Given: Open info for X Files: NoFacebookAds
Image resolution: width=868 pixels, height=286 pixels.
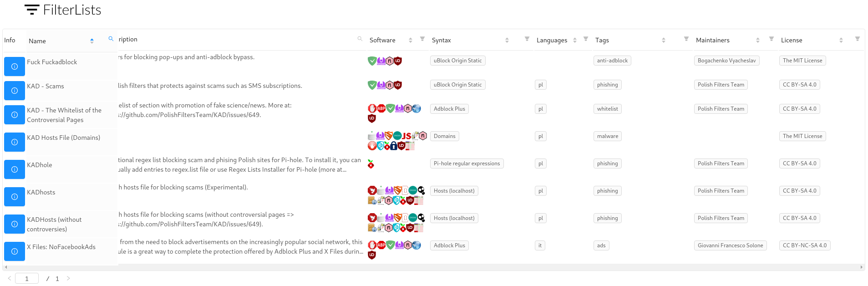Looking at the screenshot, I should point(15,251).
